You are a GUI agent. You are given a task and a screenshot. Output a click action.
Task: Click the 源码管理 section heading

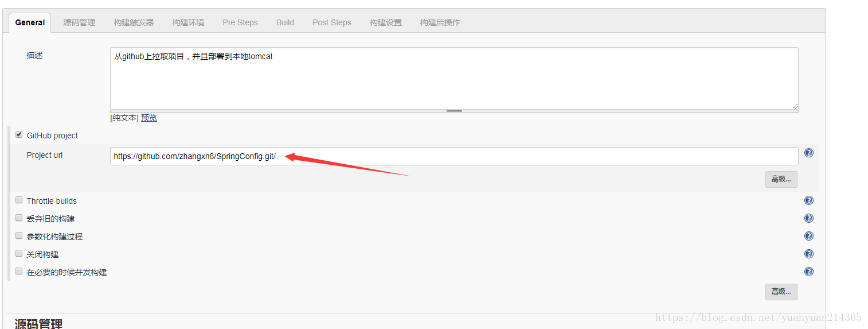[38, 323]
